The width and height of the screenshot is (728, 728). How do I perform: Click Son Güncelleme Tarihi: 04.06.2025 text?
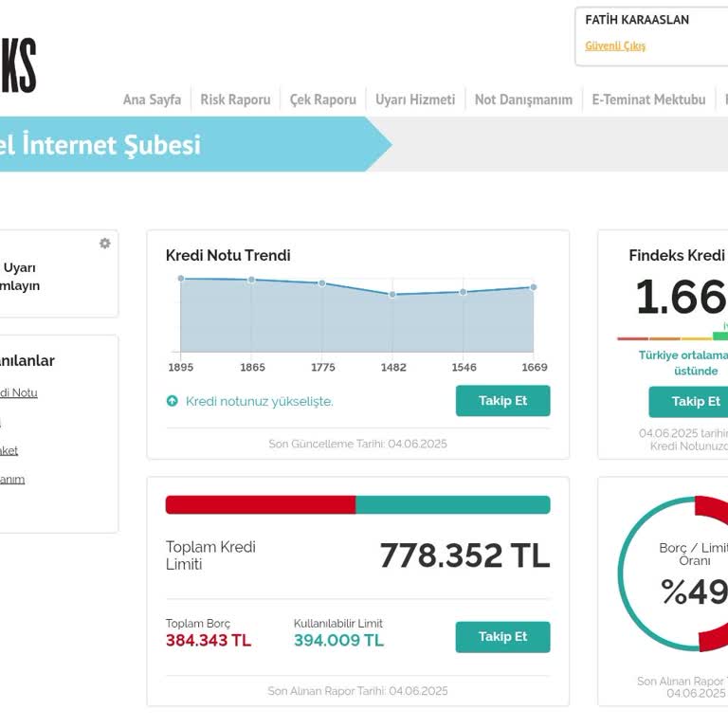click(x=357, y=444)
